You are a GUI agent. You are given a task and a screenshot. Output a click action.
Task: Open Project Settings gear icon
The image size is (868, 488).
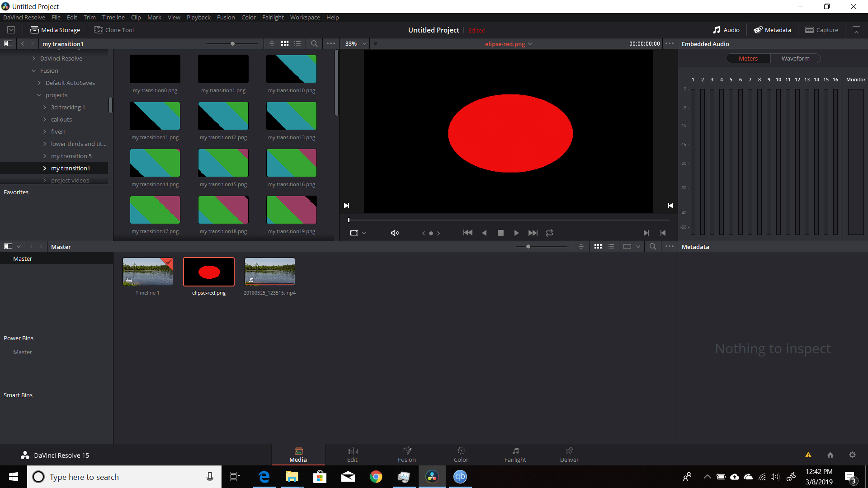pos(852,455)
